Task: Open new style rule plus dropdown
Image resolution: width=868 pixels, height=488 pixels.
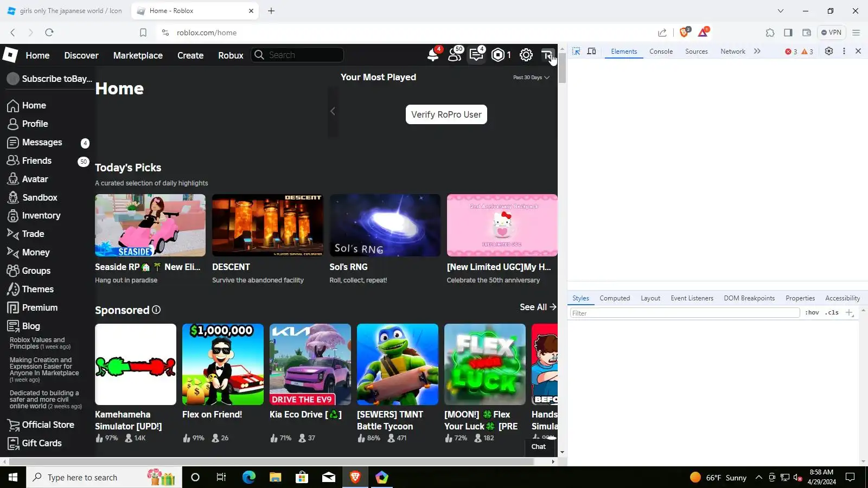Action: click(850, 313)
